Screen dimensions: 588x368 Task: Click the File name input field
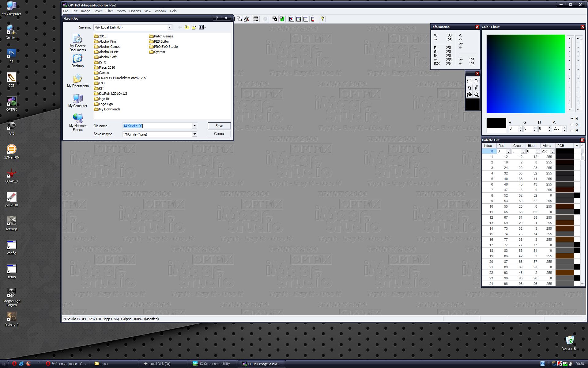pyautogui.click(x=157, y=126)
